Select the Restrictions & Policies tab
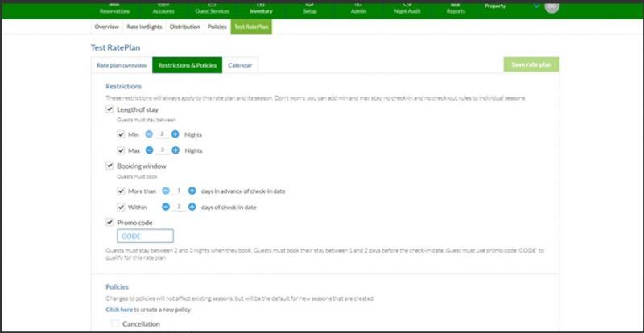The width and height of the screenshot is (644, 333). coord(188,65)
